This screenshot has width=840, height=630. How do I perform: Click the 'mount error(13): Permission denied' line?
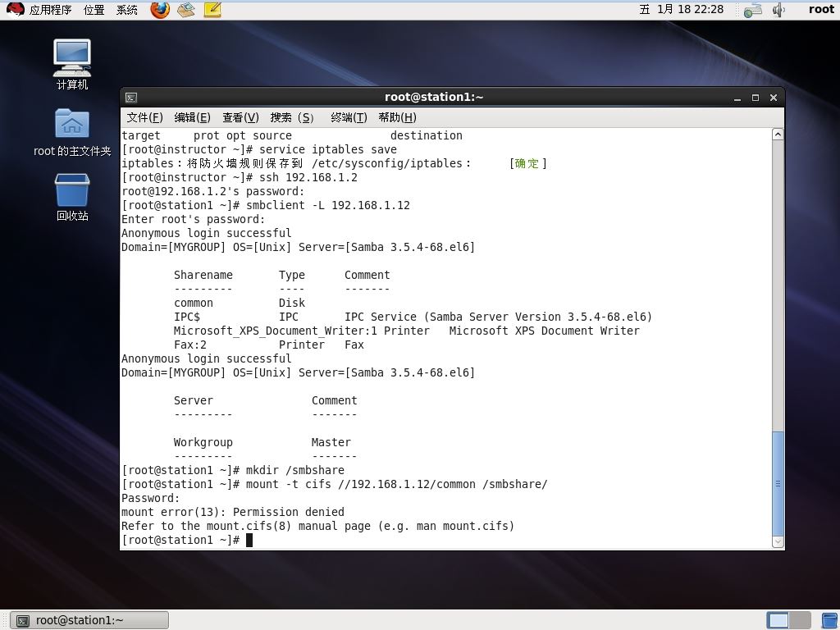233,512
